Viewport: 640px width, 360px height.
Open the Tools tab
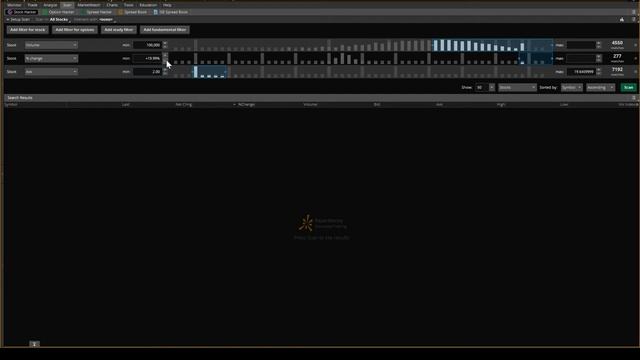[x=129, y=5]
